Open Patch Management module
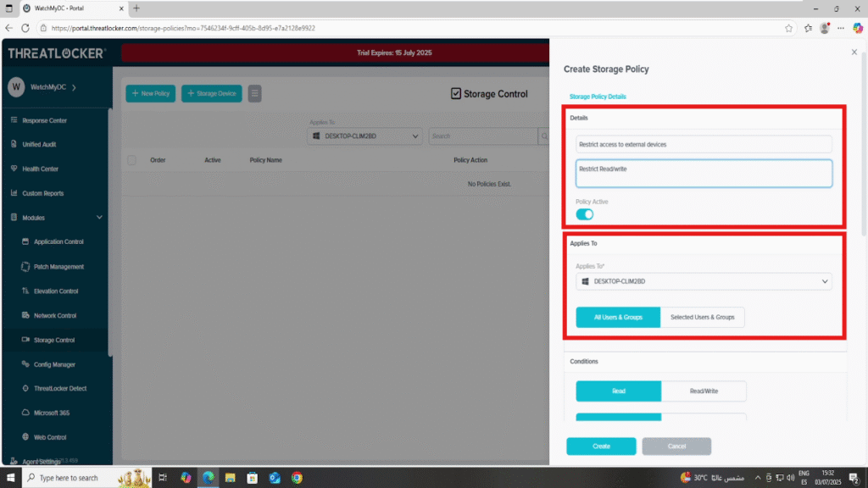The width and height of the screenshot is (868, 488). (x=58, y=267)
